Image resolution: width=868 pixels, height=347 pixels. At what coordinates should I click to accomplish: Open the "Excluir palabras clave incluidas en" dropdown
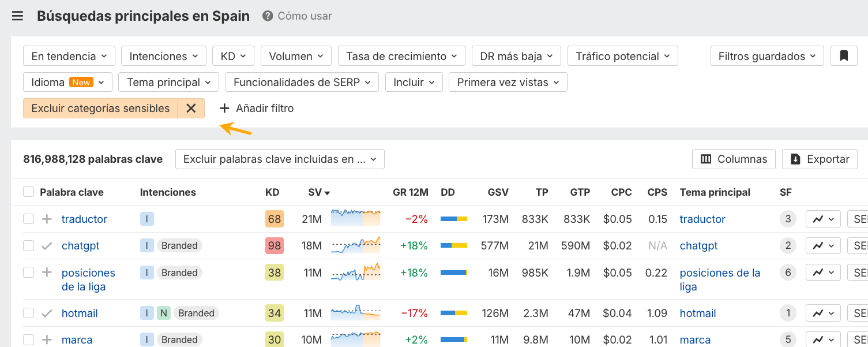(x=280, y=159)
